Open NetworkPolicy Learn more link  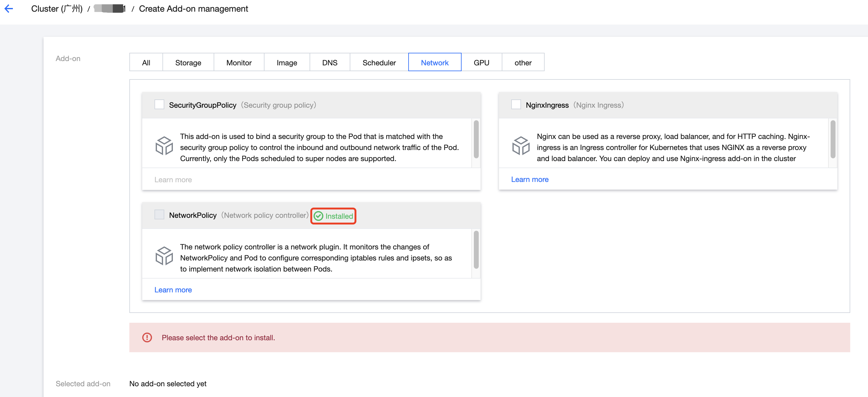tap(173, 290)
